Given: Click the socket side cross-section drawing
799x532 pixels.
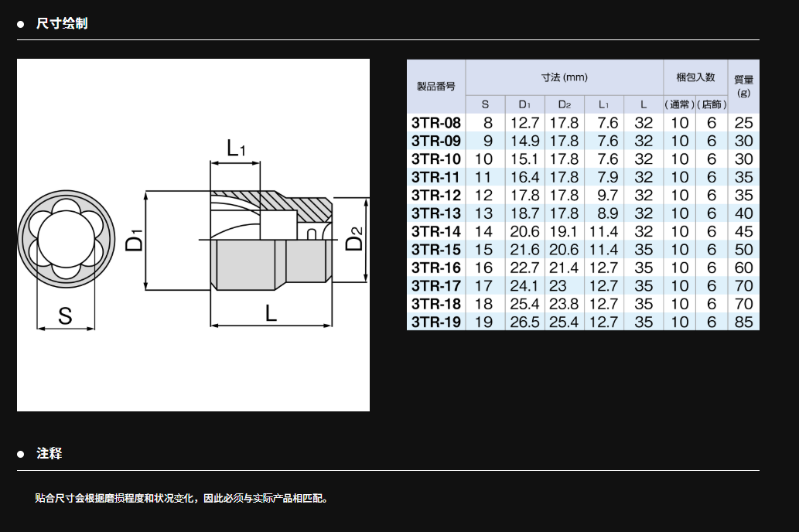Looking at the screenshot, I should [x=271, y=239].
